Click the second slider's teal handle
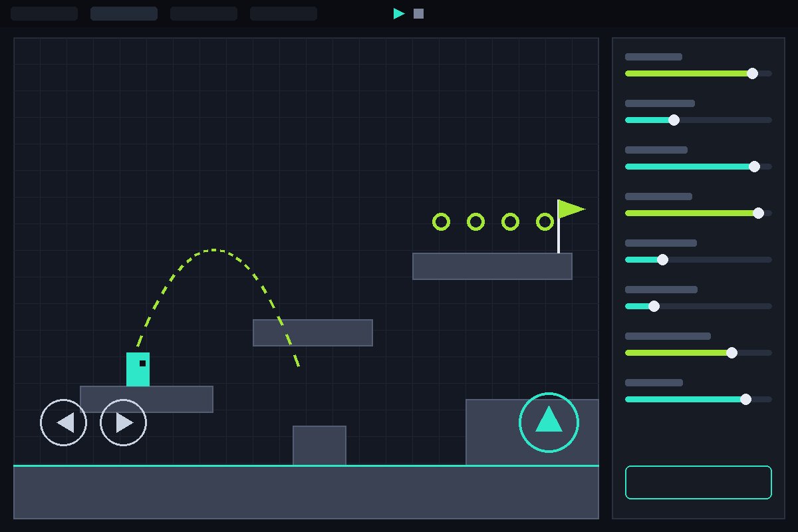 pyautogui.click(x=674, y=120)
